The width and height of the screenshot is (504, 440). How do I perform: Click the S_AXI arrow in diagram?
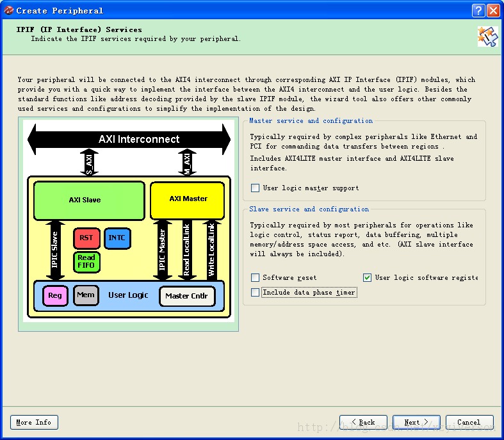(x=89, y=162)
